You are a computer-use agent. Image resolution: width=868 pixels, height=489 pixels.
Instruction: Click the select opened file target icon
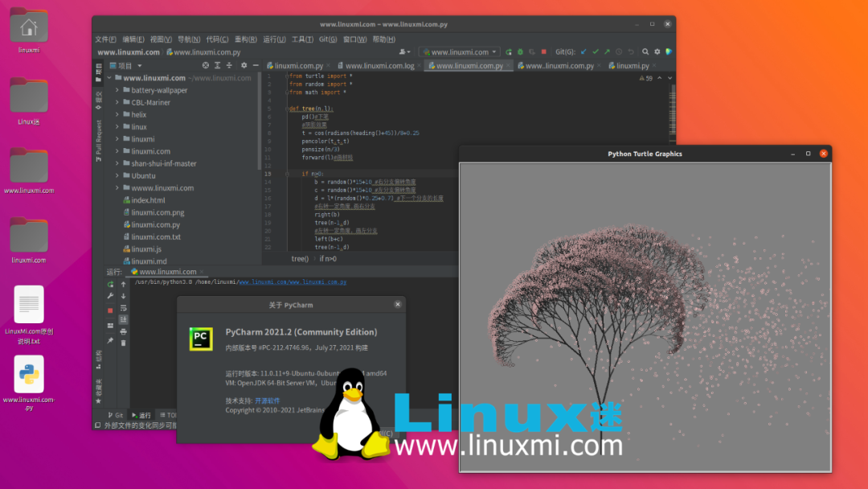coord(206,65)
